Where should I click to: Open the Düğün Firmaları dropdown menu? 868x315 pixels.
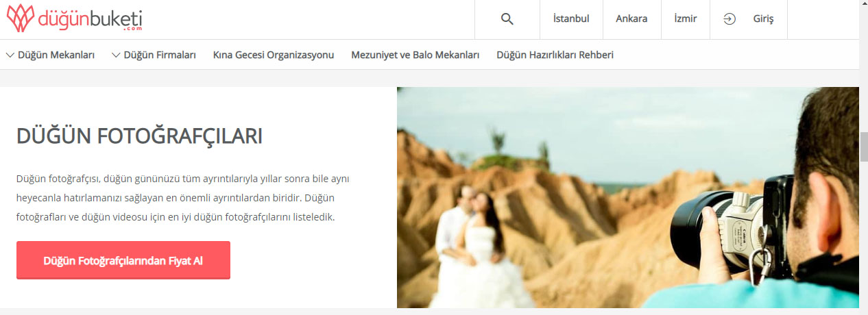pyautogui.click(x=160, y=55)
